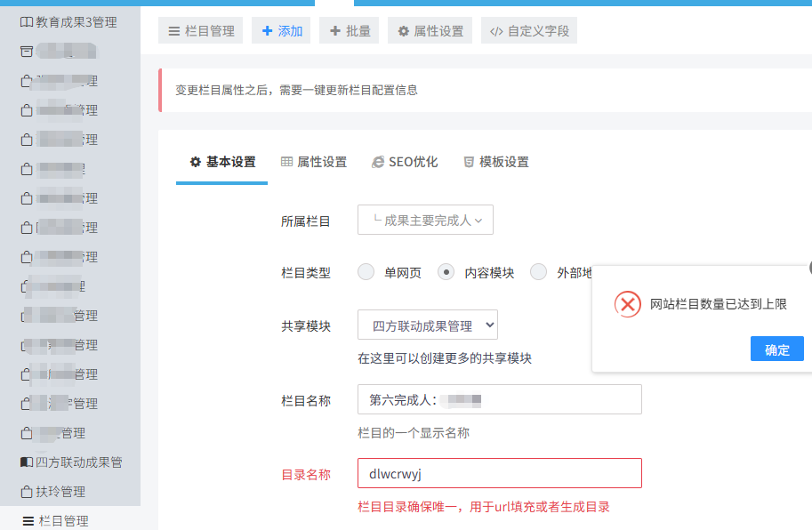Click the red error icon in dialog
The height and width of the screenshot is (530, 812).
pos(628,304)
